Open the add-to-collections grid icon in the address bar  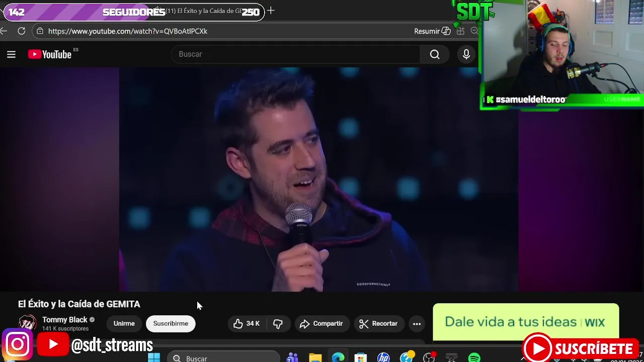(460, 31)
